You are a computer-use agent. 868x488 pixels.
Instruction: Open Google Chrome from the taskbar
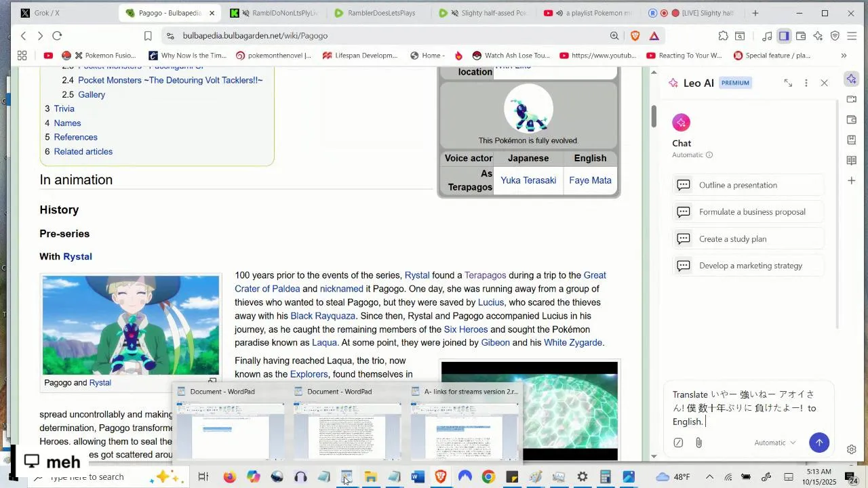click(488, 477)
